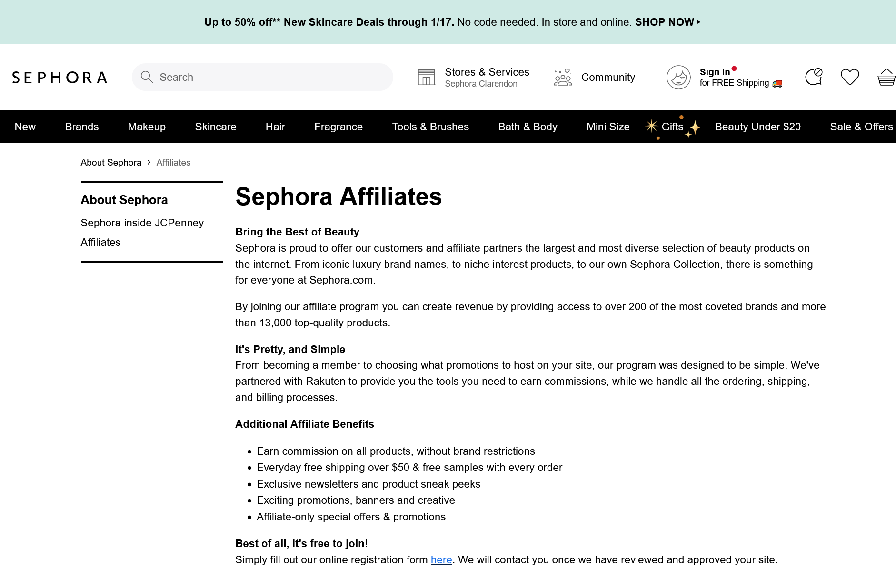Focus the Search input field
Screen dimensions: 896x588
pos(262,77)
